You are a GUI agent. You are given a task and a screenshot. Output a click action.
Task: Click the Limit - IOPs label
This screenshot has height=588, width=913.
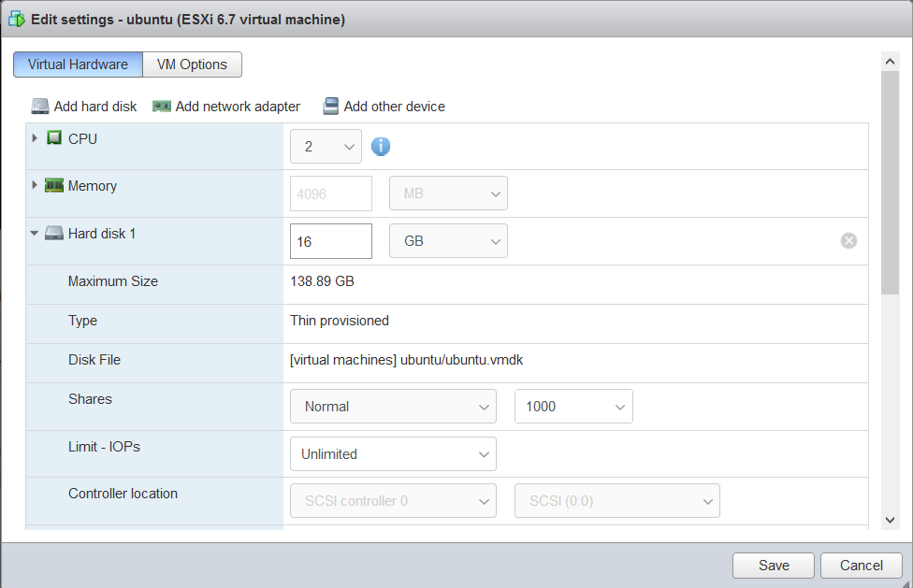pos(104,447)
